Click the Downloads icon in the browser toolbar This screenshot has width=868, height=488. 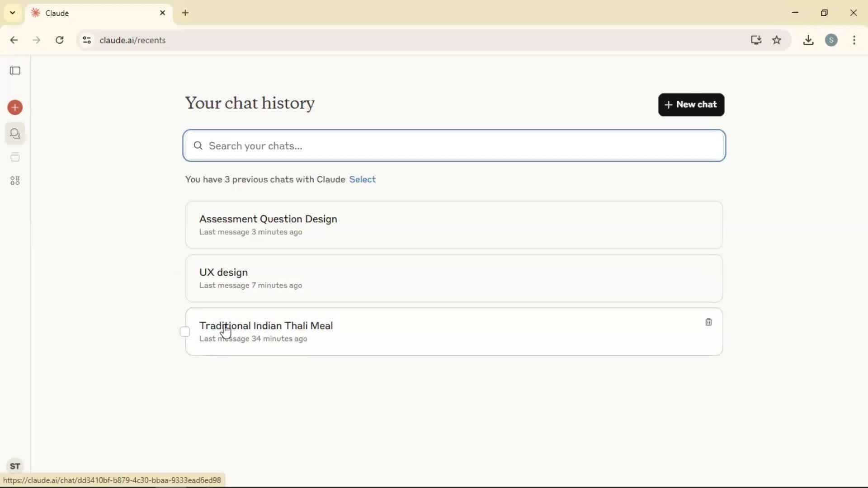808,40
